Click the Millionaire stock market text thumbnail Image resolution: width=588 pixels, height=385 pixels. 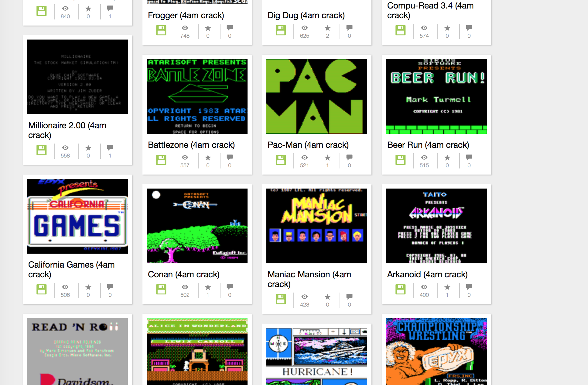point(77,77)
